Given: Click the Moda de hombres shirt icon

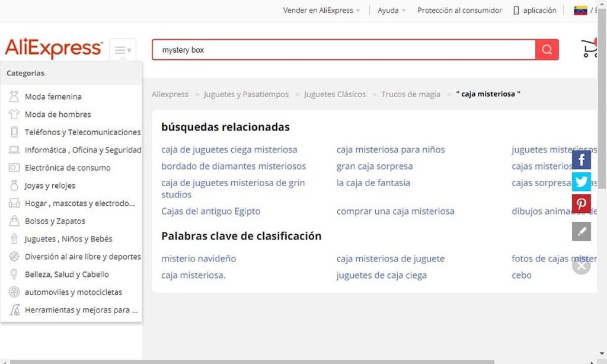Looking at the screenshot, I should coord(14,114).
